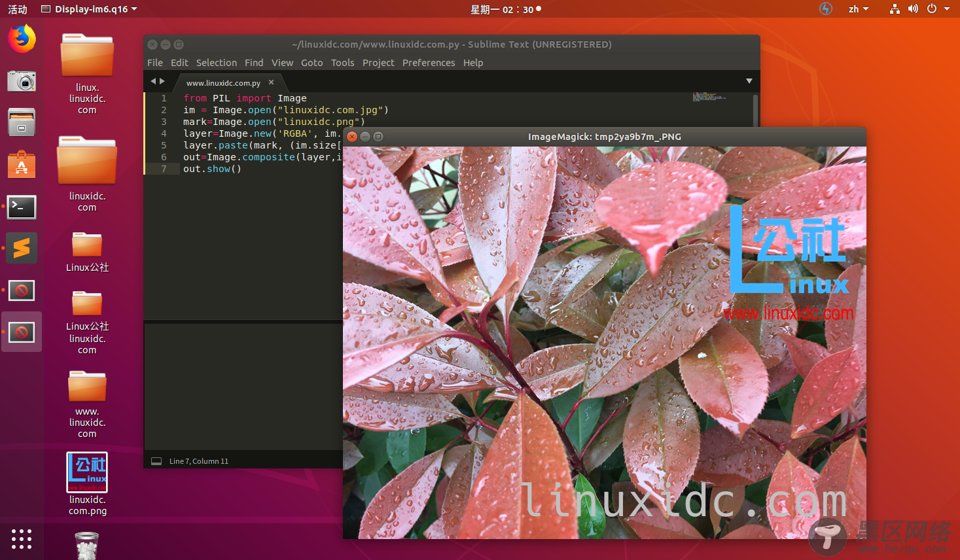Open the View menu in Sublime Text
The image size is (960, 560).
283,63
